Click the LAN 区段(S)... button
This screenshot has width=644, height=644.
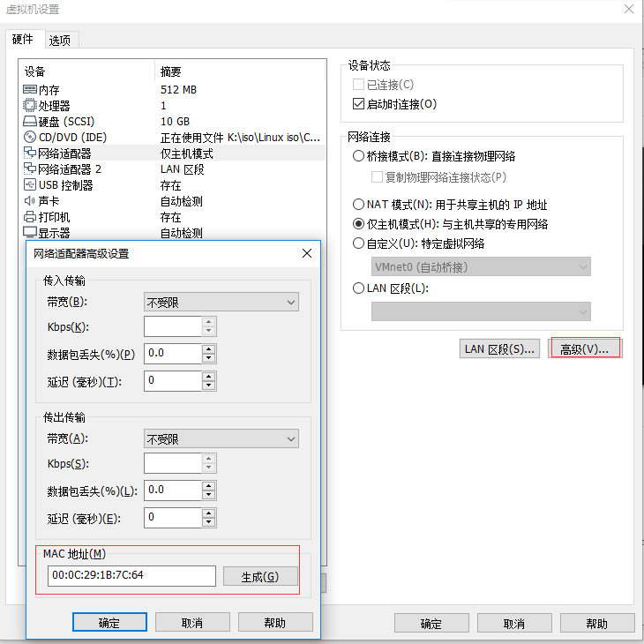499,348
